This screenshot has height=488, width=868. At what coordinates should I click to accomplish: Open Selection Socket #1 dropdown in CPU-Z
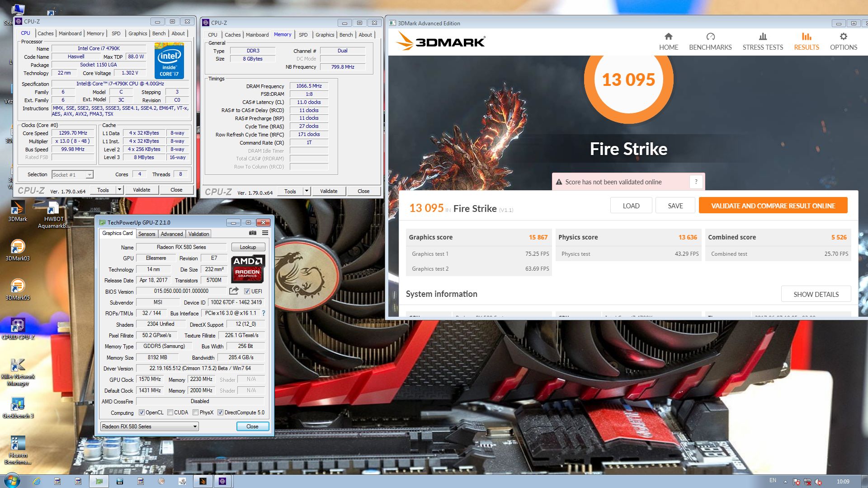coord(72,174)
